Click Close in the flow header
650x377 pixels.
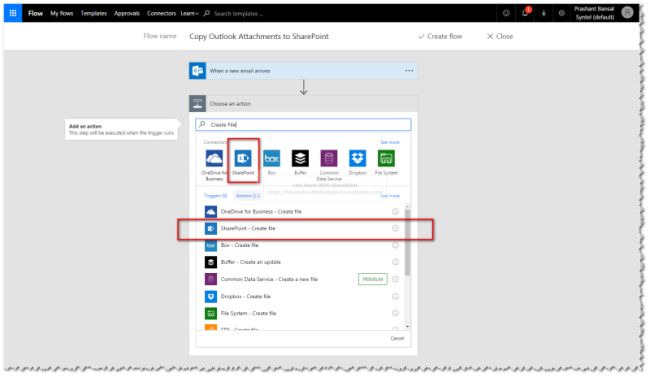500,36
